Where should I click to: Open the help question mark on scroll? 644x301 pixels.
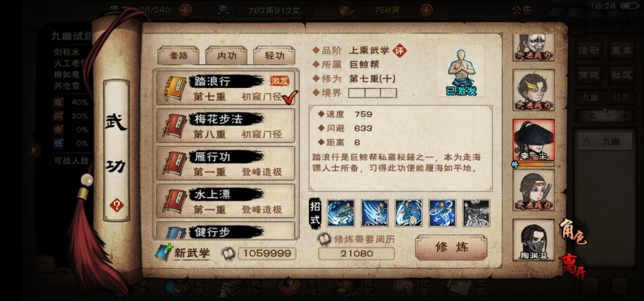(116, 205)
